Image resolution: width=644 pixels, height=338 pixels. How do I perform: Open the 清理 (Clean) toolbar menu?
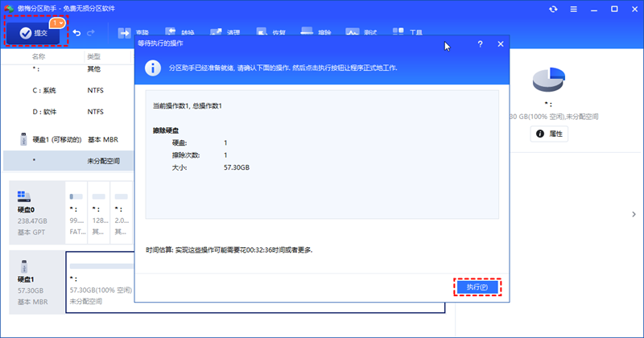coord(225,32)
